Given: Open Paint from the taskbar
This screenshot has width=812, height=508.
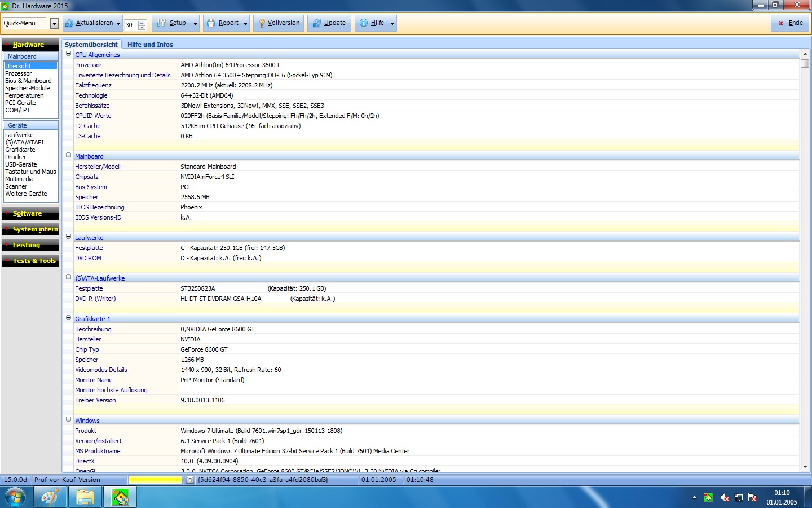Looking at the screenshot, I should coord(50,497).
